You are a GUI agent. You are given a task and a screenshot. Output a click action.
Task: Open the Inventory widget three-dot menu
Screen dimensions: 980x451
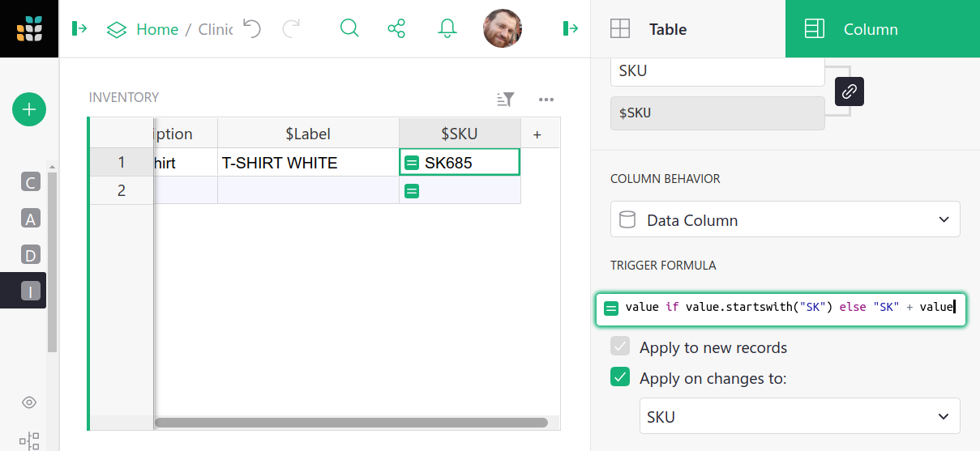(546, 100)
